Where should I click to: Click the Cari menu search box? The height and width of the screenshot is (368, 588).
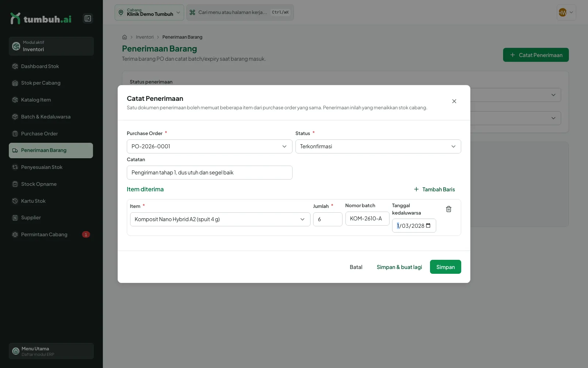[x=240, y=13]
